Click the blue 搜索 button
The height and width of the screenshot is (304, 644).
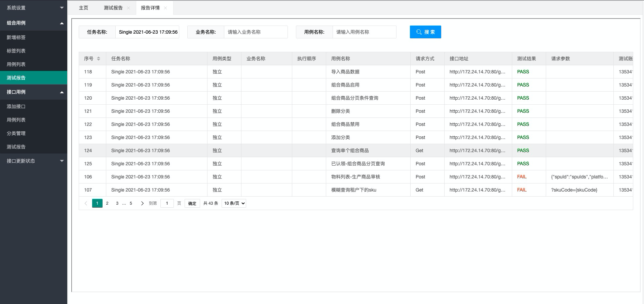tap(425, 32)
